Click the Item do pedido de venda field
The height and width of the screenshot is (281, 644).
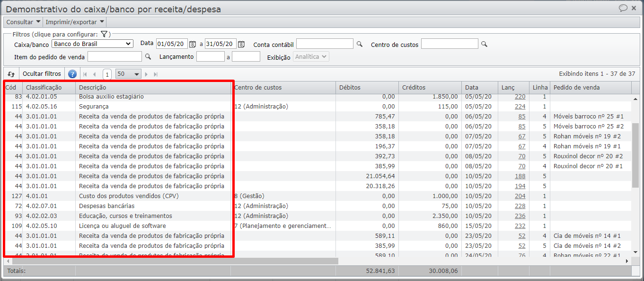(x=115, y=57)
